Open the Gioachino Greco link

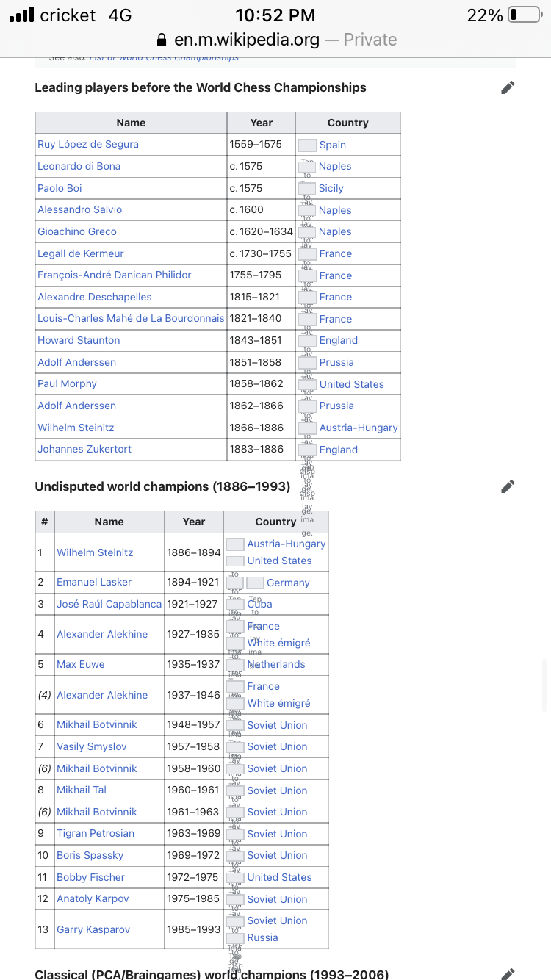click(77, 231)
